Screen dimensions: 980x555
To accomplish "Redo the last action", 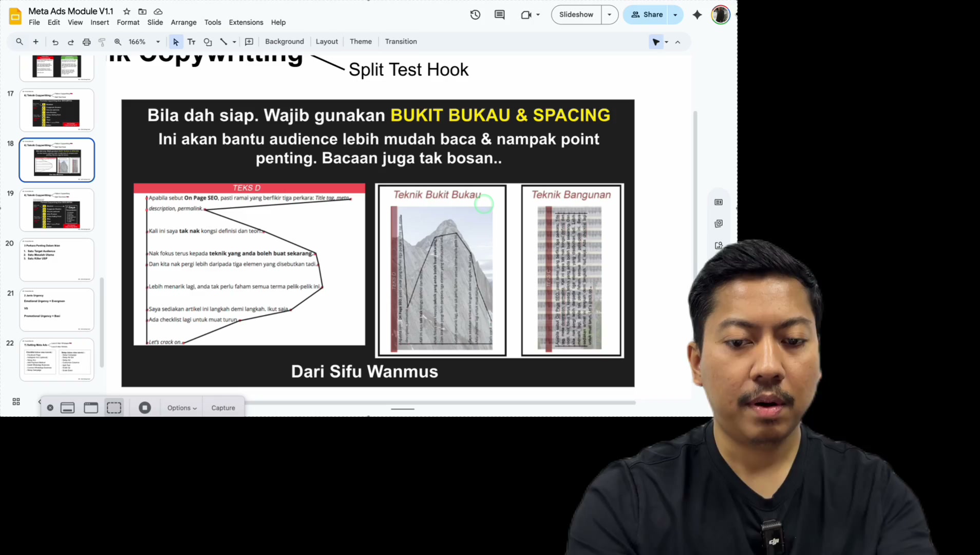I will point(71,42).
